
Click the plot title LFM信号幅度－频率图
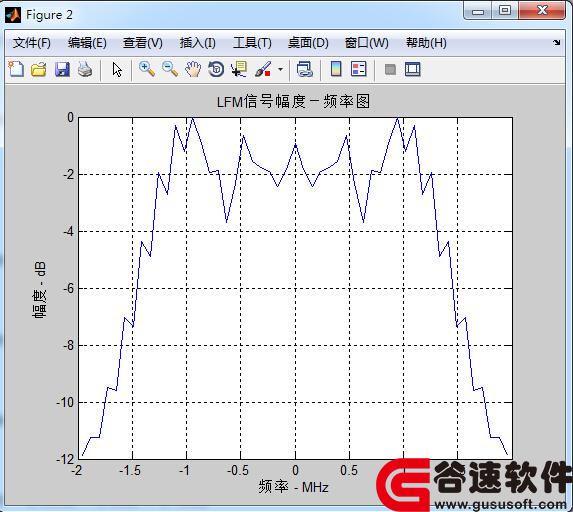click(293, 101)
